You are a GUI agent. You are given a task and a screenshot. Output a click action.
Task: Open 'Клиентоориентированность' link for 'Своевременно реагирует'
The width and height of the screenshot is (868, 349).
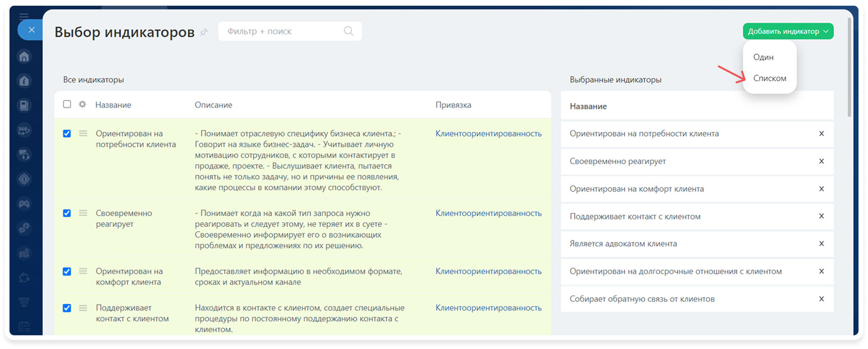click(x=489, y=213)
